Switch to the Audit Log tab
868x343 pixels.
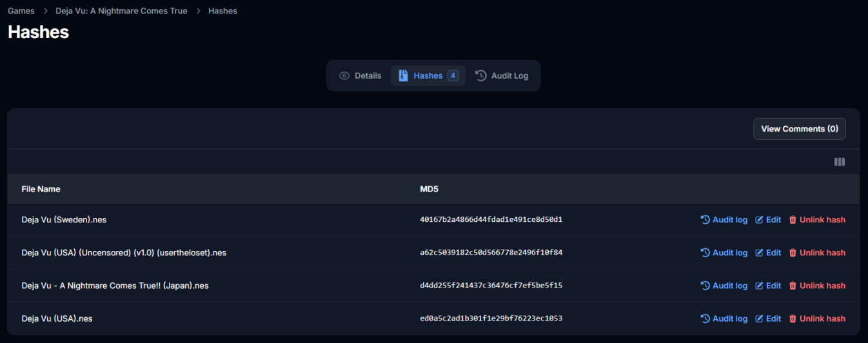tap(502, 75)
